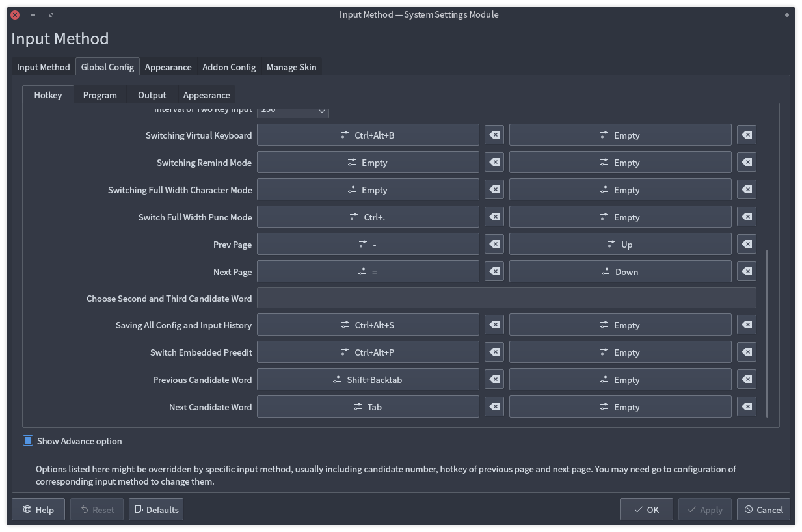Open the Choose Second and Third Candidate Word selector

click(506, 299)
